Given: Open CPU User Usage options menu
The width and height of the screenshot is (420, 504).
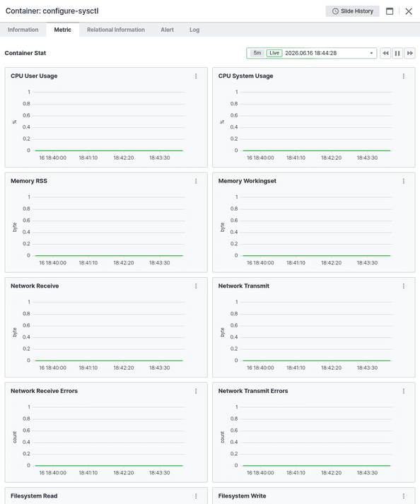Looking at the screenshot, I should (196, 76).
